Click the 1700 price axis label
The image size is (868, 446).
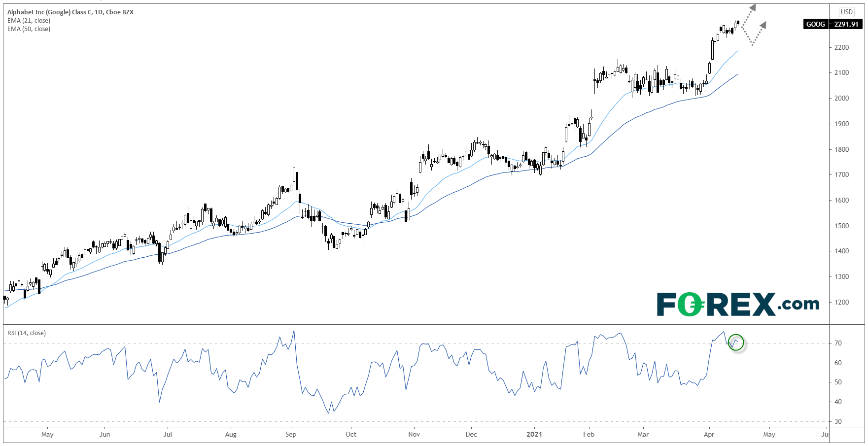pyautogui.click(x=842, y=174)
